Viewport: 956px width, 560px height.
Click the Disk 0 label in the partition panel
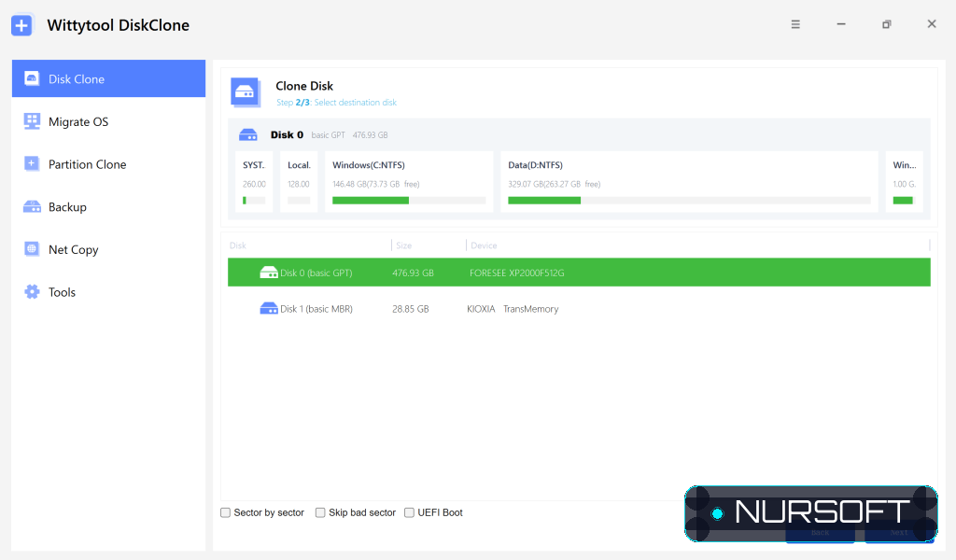pos(287,134)
